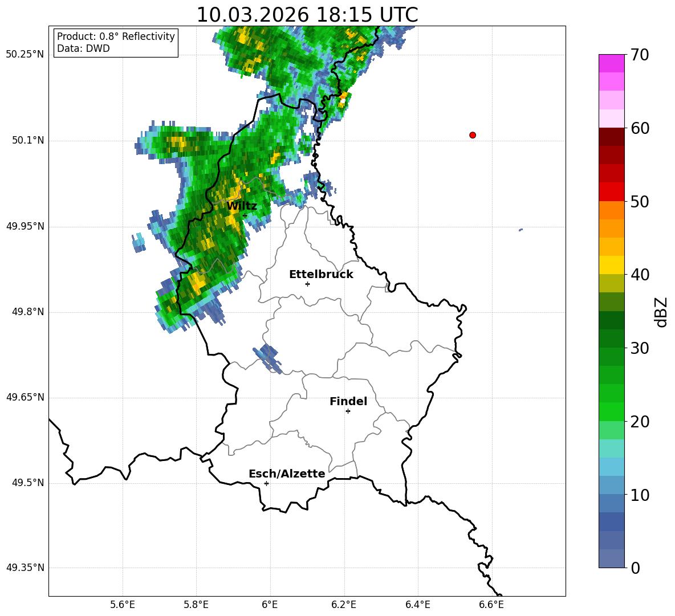Click the cross marker below Esch/Alzette
This screenshot has height=616, width=675.
click(266, 483)
